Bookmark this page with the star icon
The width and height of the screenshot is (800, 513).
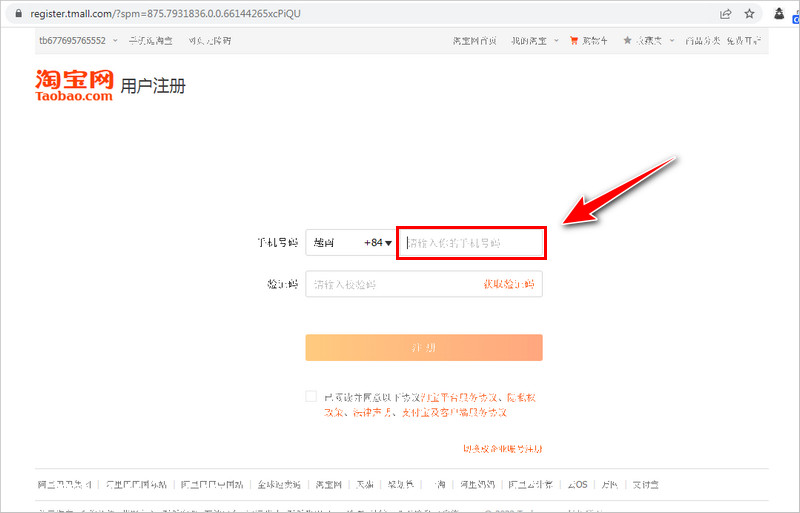(x=749, y=14)
